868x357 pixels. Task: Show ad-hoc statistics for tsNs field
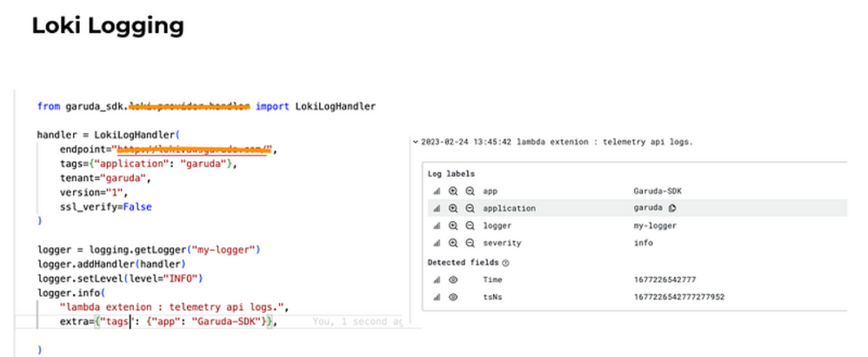click(437, 297)
